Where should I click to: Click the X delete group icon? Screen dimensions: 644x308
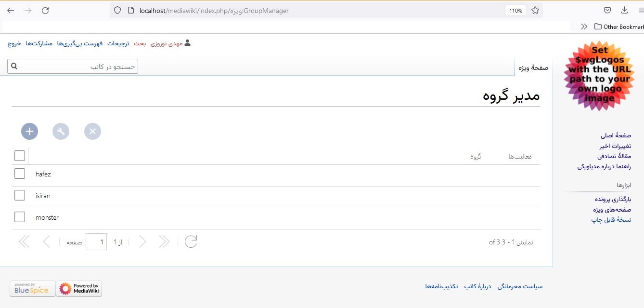click(x=92, y=131)
